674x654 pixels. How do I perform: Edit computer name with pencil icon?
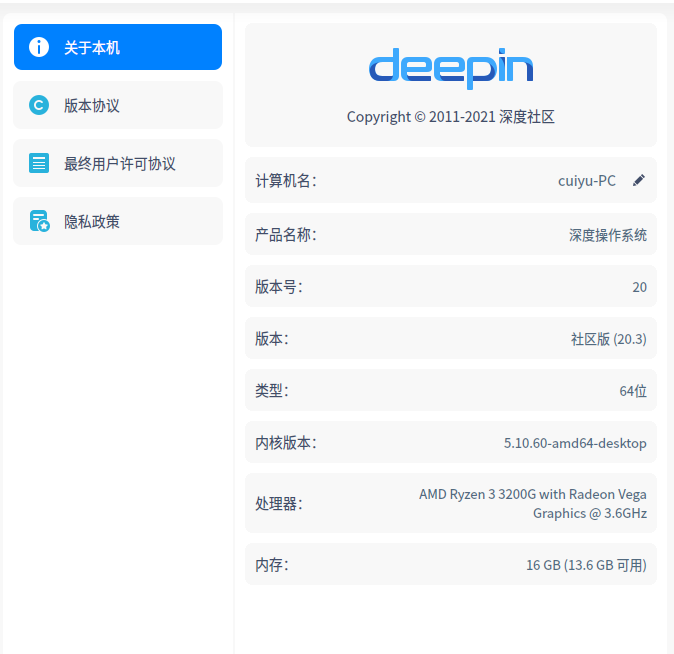tap(639, 181)
